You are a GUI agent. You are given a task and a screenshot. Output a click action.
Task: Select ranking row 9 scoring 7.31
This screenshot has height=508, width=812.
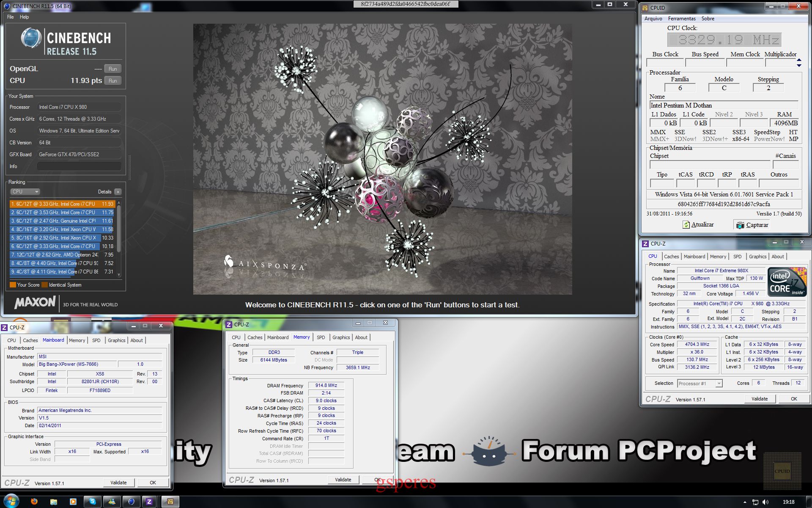click(62, 272)
